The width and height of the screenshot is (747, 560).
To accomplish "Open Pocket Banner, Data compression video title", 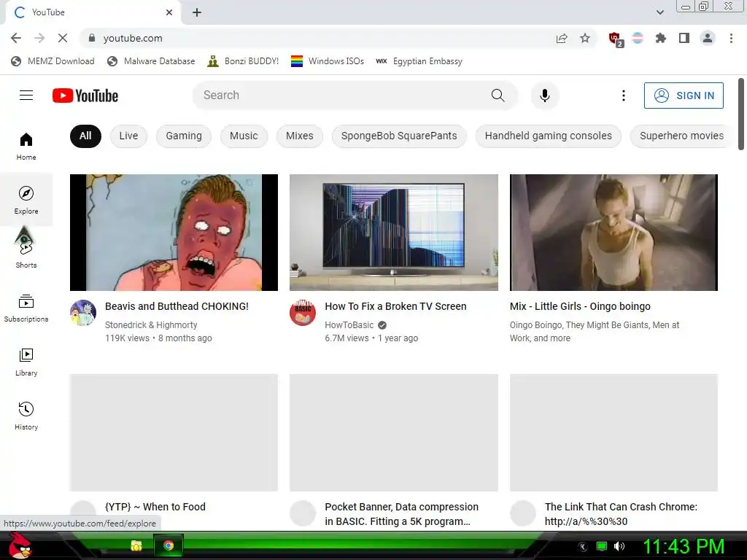I will [401, 514].
